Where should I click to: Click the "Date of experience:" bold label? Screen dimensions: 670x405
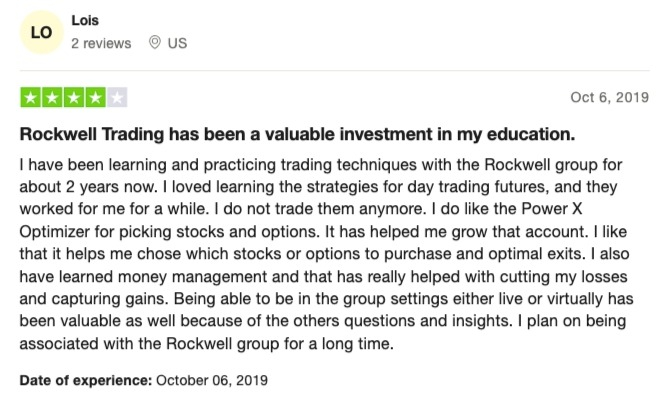pyautogui.click(x=86, y=380)
